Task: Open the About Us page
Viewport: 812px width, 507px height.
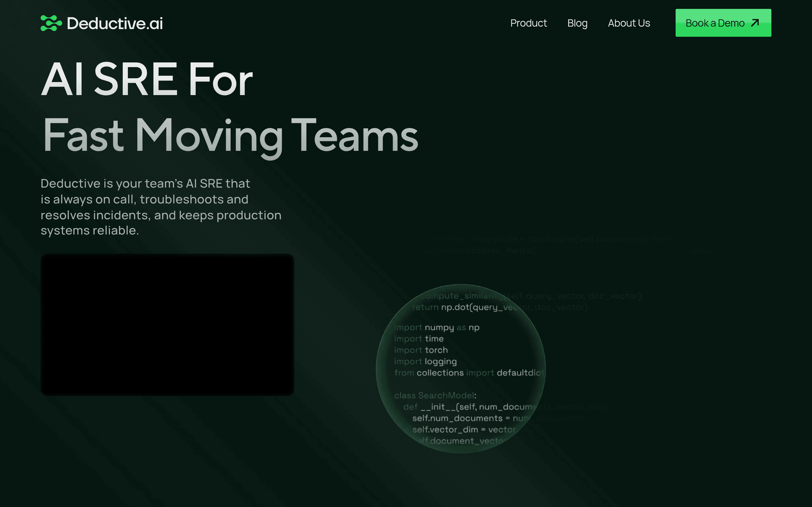Action: 629,23
